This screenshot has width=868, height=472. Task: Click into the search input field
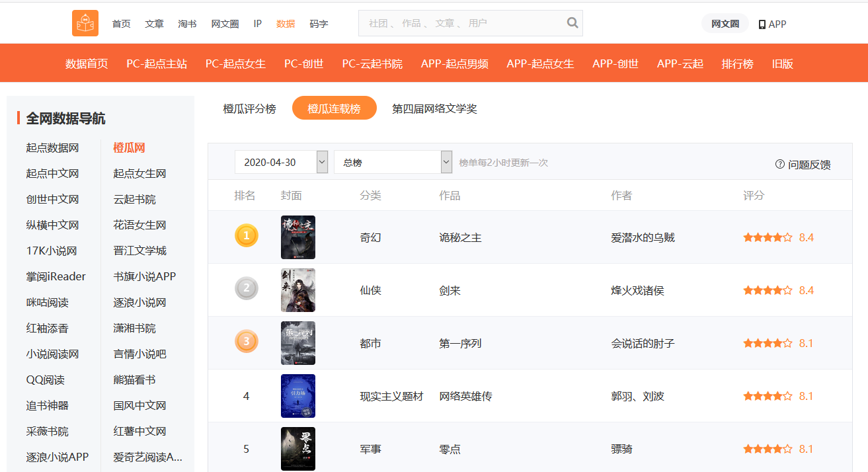tap(463, 23)
